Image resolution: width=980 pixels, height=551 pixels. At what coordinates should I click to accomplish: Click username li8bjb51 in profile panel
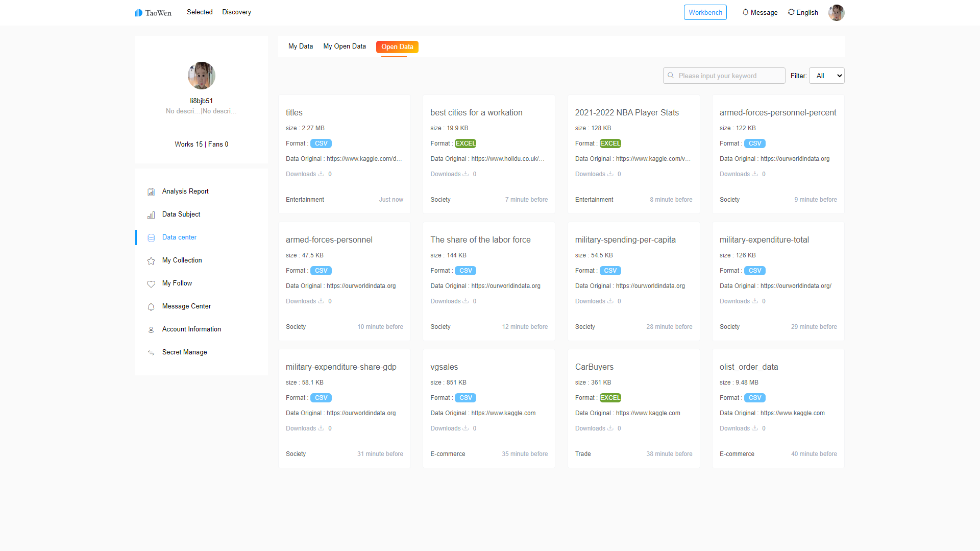202,101
